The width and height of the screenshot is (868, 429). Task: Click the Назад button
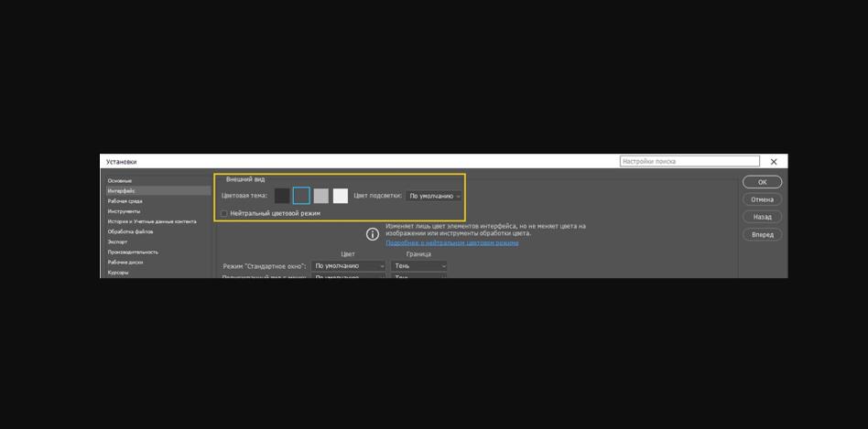point(763,218)
